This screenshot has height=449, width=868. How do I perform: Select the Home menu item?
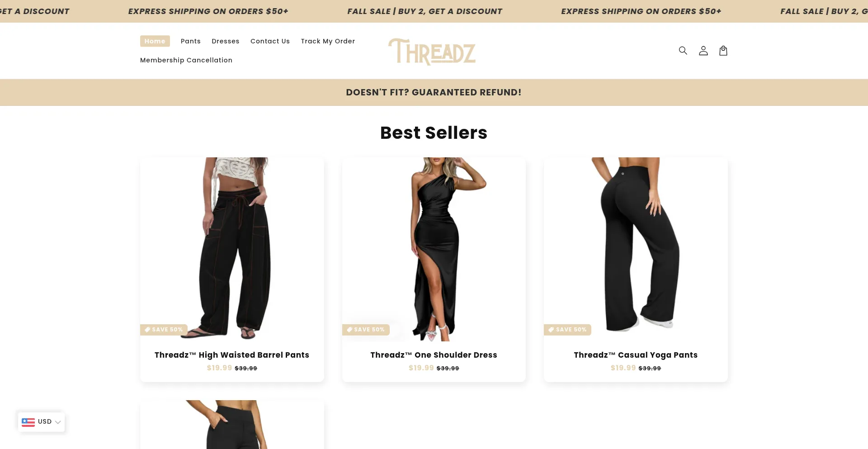155,41
